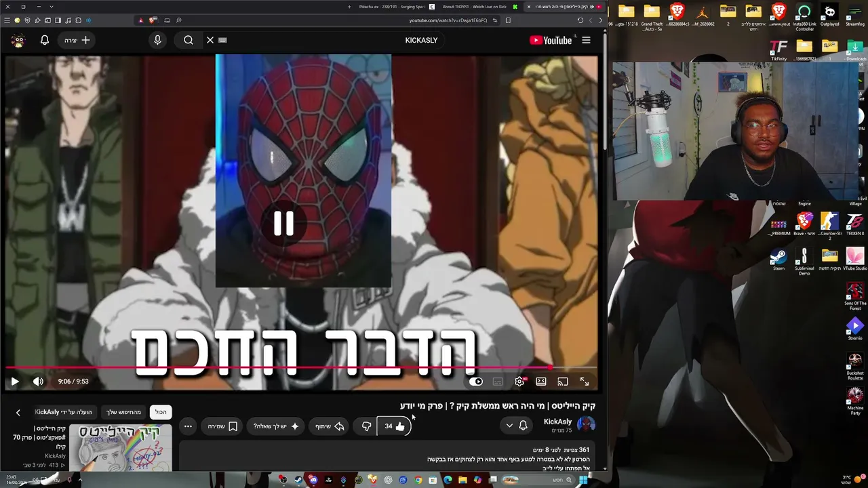Play the video from the control bar
Screen dimensions: 868x488
pyautogui.click(x=14, y=382)
